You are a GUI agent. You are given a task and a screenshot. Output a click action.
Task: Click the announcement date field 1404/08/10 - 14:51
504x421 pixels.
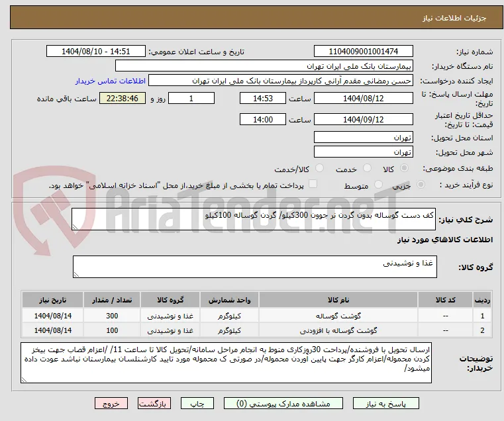(96, 52)
